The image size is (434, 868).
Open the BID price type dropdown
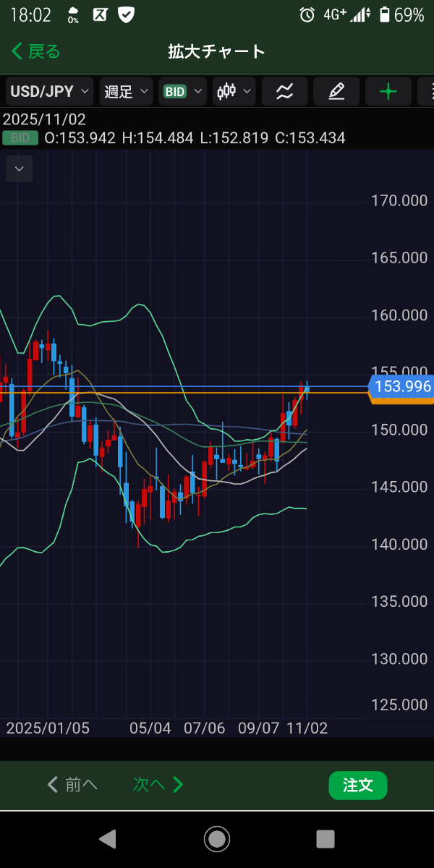coord(182,91)
